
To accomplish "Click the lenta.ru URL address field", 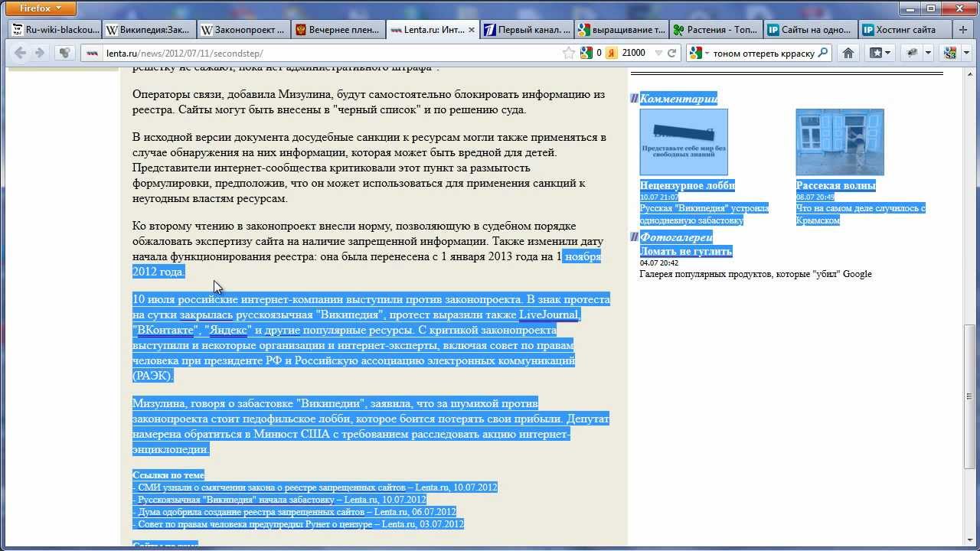I will [329, 53].
